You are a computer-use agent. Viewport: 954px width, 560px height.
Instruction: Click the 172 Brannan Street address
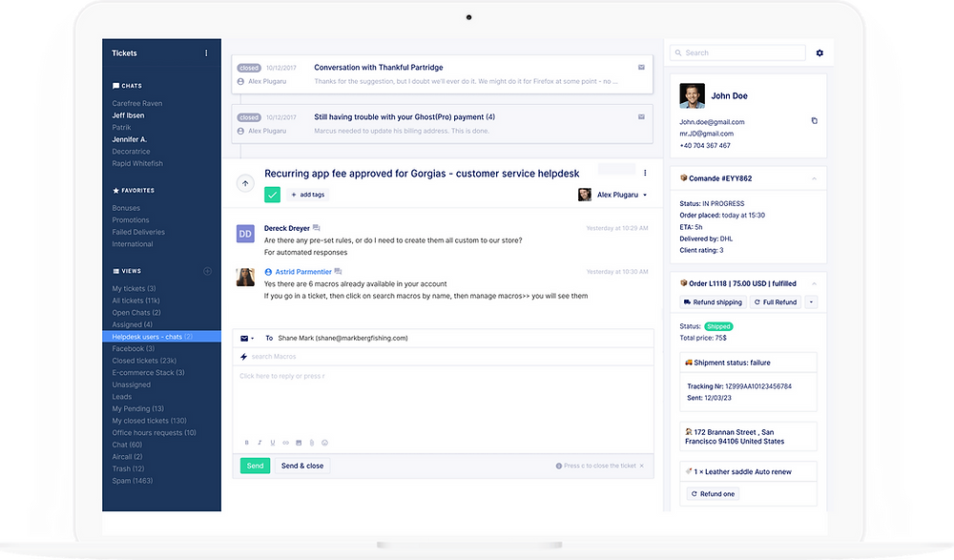(735, 436)
